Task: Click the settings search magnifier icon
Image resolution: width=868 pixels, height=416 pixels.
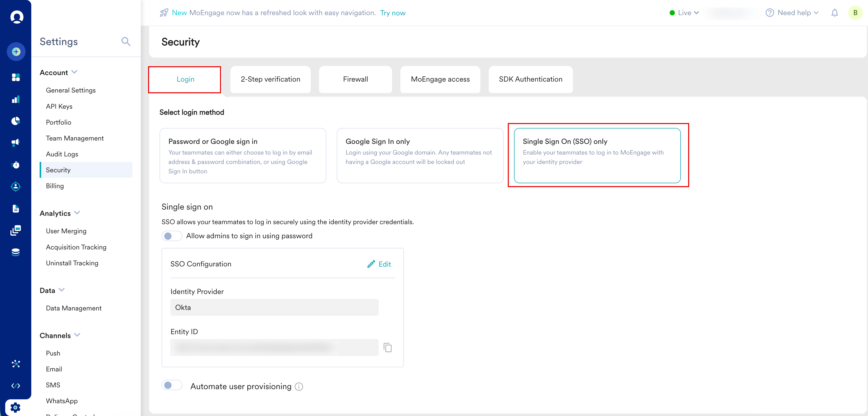Action: (x=126, y=41)
